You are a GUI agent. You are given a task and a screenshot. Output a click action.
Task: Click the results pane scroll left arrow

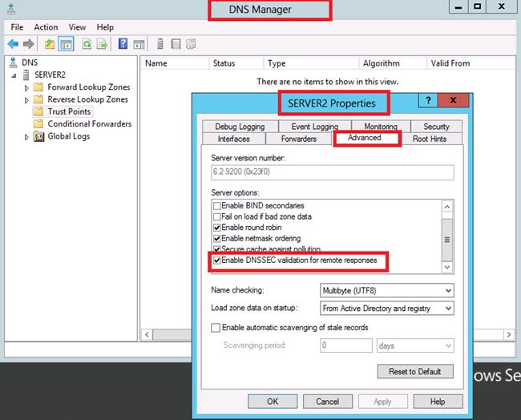click(147, 334)
